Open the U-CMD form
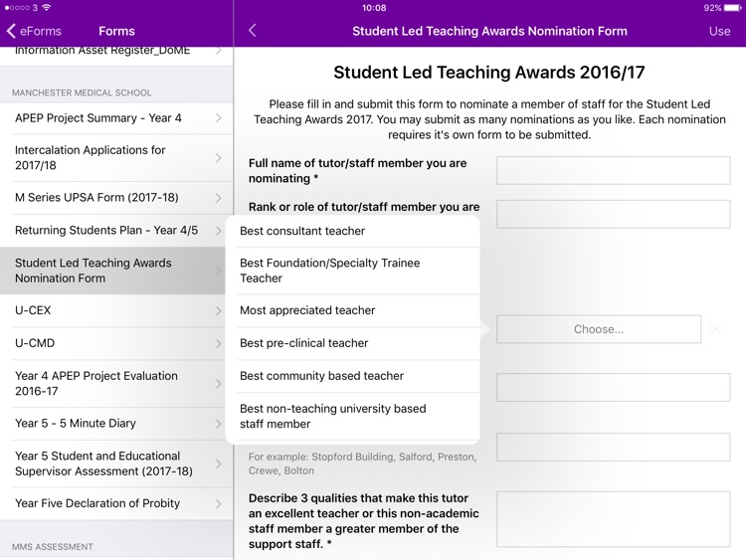The image size is (746, 560). 112,343
